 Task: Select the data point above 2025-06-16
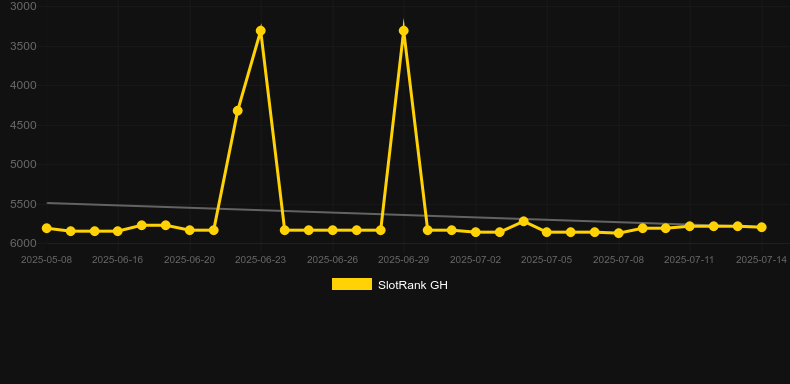(118, 231)
